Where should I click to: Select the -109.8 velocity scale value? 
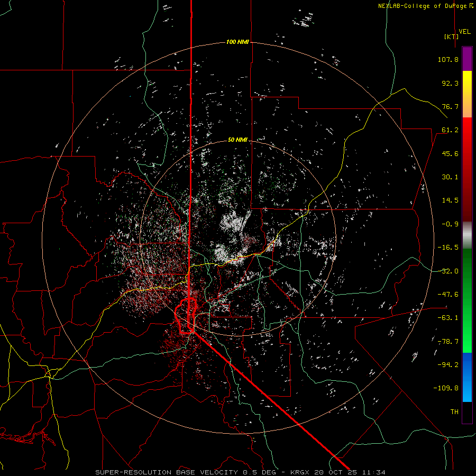pyautogui.click(x=446, y=388)
